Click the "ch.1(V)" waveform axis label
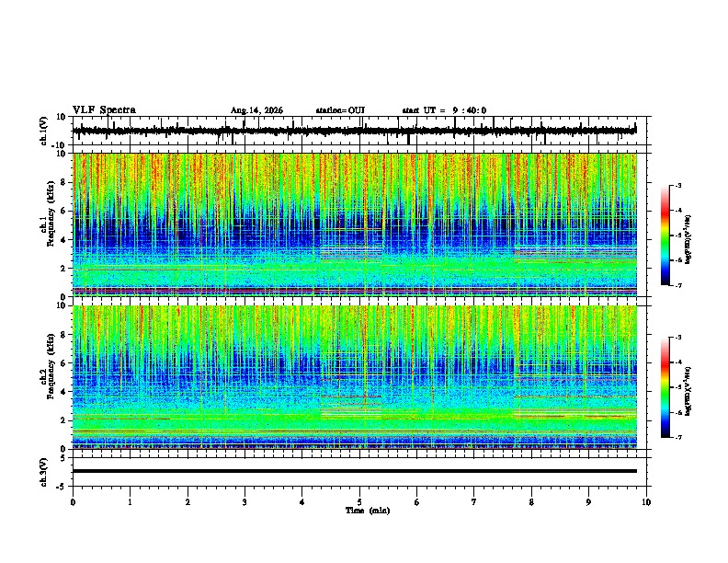The width and height of the screenshot is (728, 563). pos(44,131)
